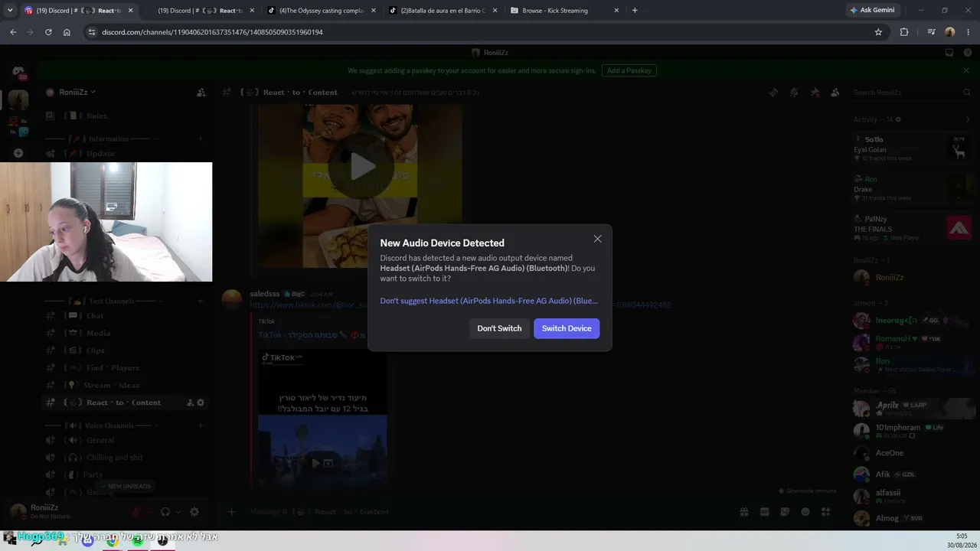Dismiss the passkey suggestion banner
980x551 pixels.
click(x=966, y=70)
